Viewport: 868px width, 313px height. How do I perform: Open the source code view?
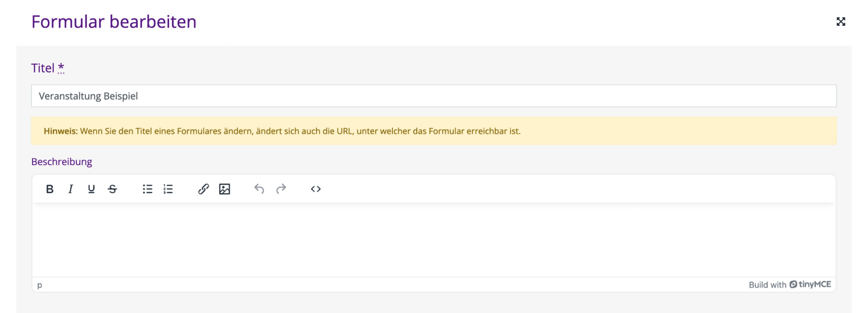pos(316,189)
